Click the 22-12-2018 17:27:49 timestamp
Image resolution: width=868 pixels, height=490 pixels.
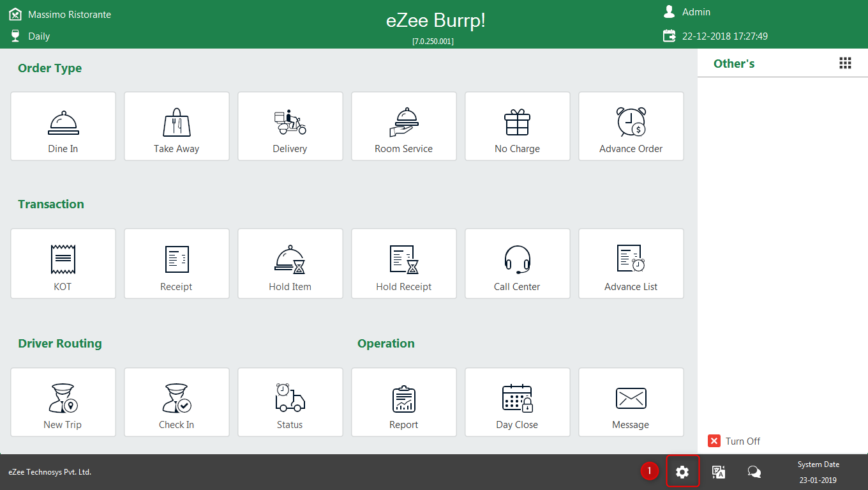725,36
